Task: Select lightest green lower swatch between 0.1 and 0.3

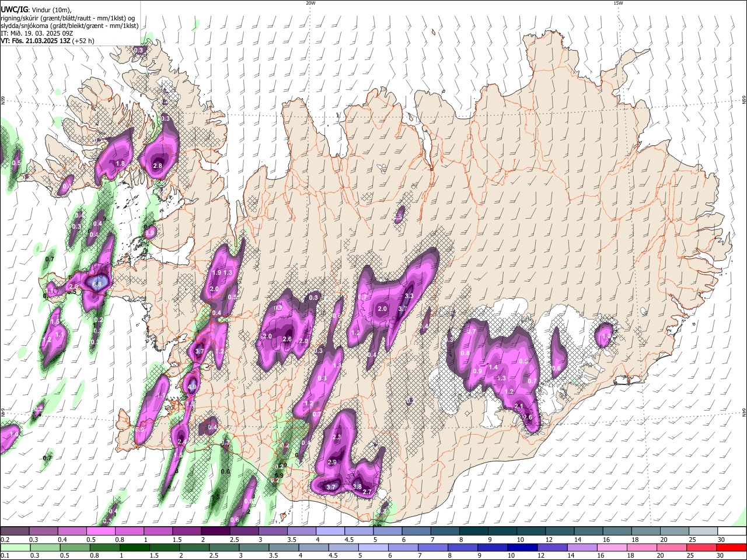Action: [15, 547]
